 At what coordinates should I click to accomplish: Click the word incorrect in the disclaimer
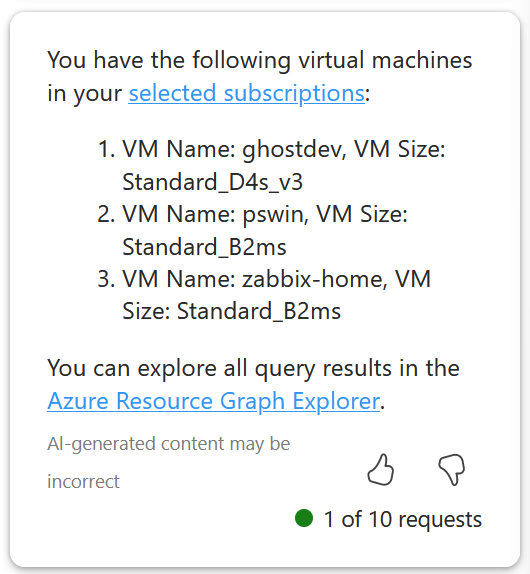(83, 481)
